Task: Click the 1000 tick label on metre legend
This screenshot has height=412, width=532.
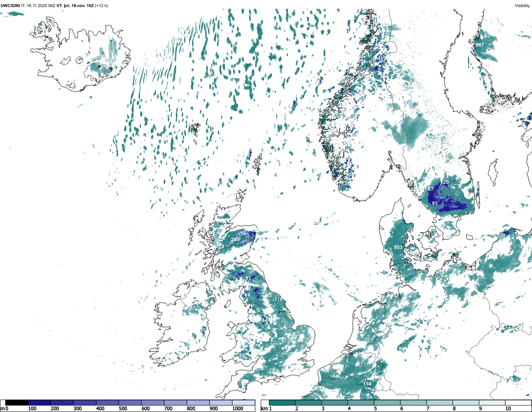Action: 237,409
